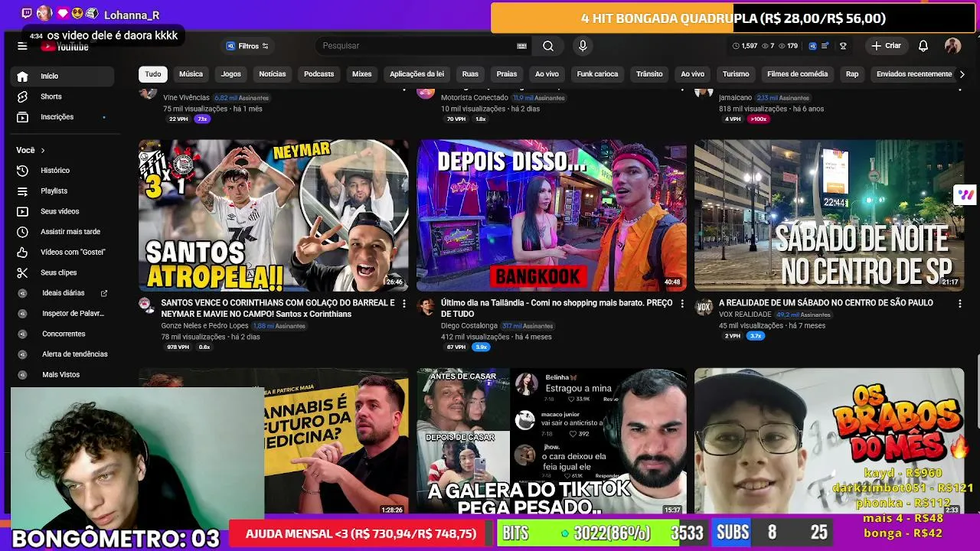Open the on-screen keyboard icon in search box
980x551 pixels.
[521, 46]
